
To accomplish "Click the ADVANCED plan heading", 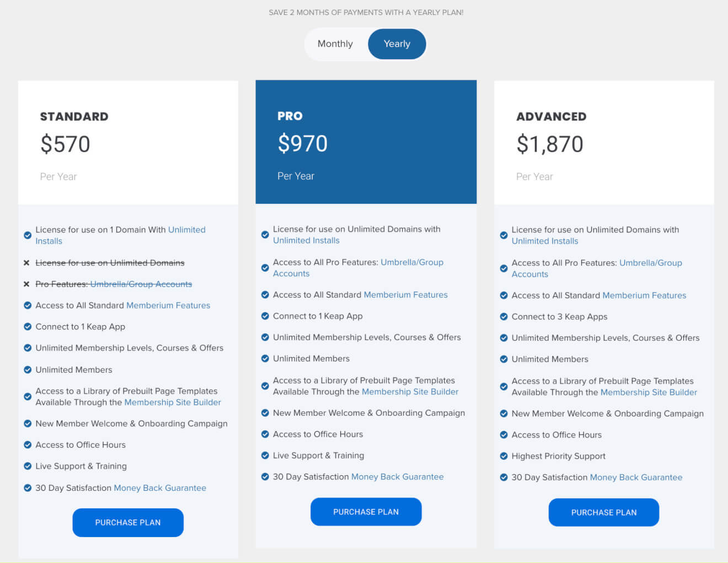I will point(552,116).
